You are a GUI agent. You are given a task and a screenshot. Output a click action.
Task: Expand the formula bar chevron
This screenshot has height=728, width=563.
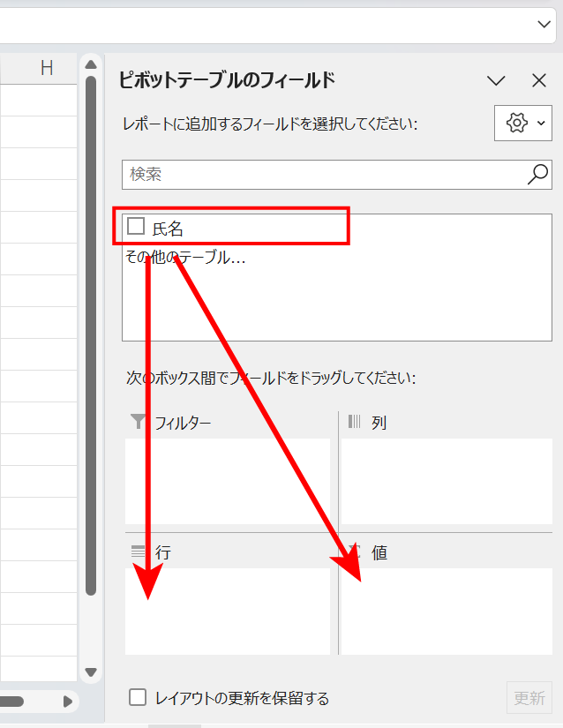pyautogui.click(x=544, y=24)
